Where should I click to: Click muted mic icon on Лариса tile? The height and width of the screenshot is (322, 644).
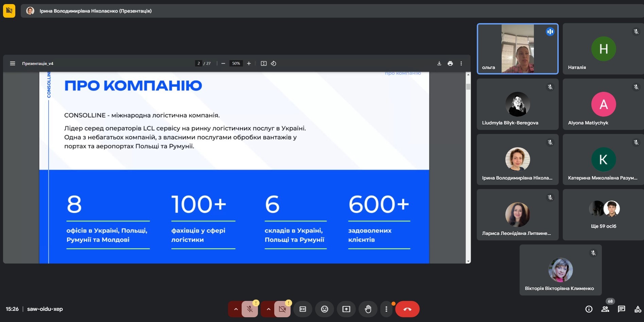(550, 198)
